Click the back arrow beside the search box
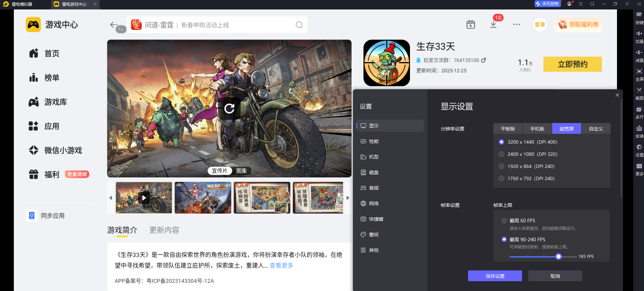The image size is (644, 291). [x=113, y=25]
